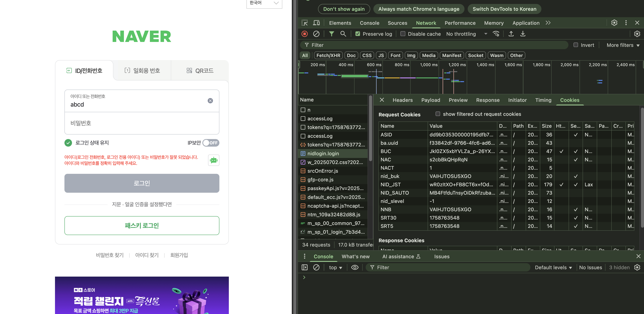Focus the network Filter input
This screenshot has height=314, width=644.
(x=434, y=45)
